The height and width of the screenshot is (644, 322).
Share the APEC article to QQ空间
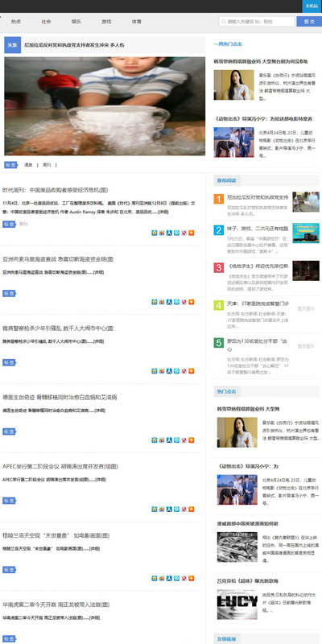tap(155, 509)
